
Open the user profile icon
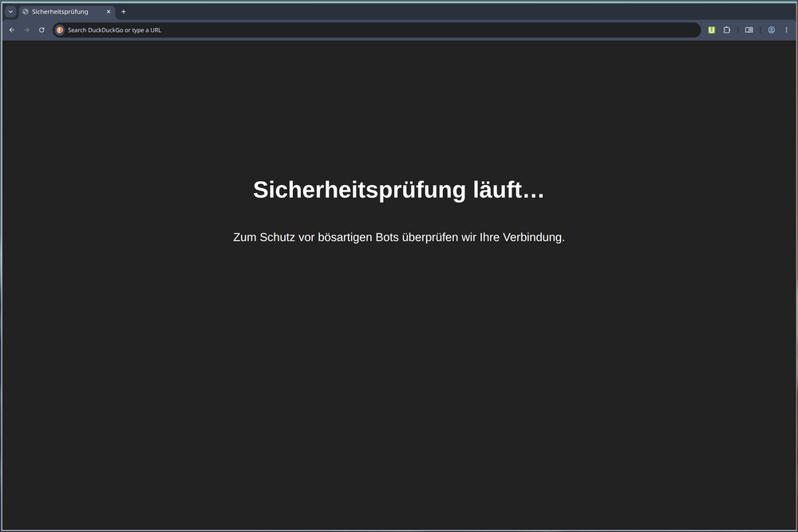tap(772, 30)
